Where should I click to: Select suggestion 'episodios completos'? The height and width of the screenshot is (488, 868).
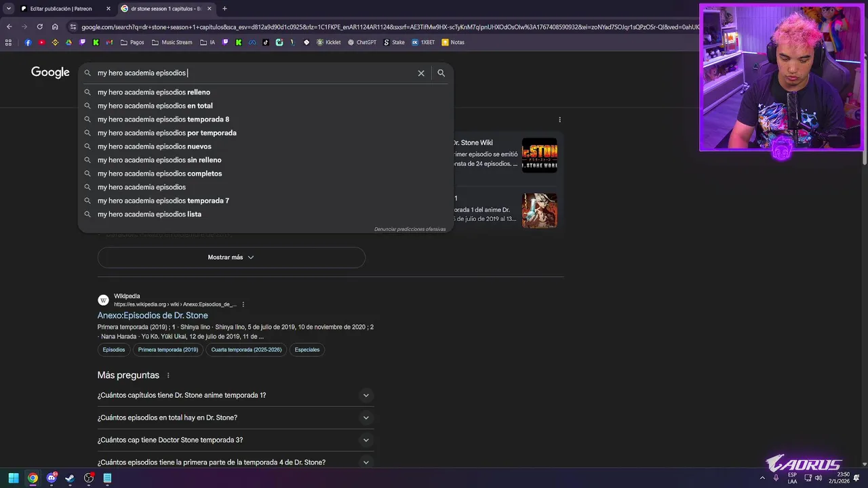pyautogui.click(x=265, y=174)
